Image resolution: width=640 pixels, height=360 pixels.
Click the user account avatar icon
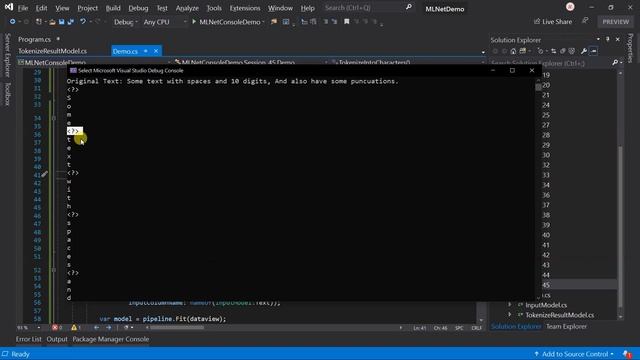(x=570, y=7)
